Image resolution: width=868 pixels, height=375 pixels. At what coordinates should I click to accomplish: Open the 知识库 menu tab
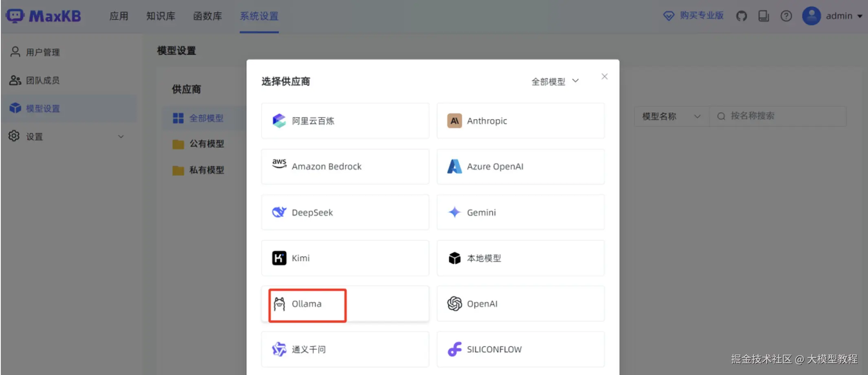[161, 16]
